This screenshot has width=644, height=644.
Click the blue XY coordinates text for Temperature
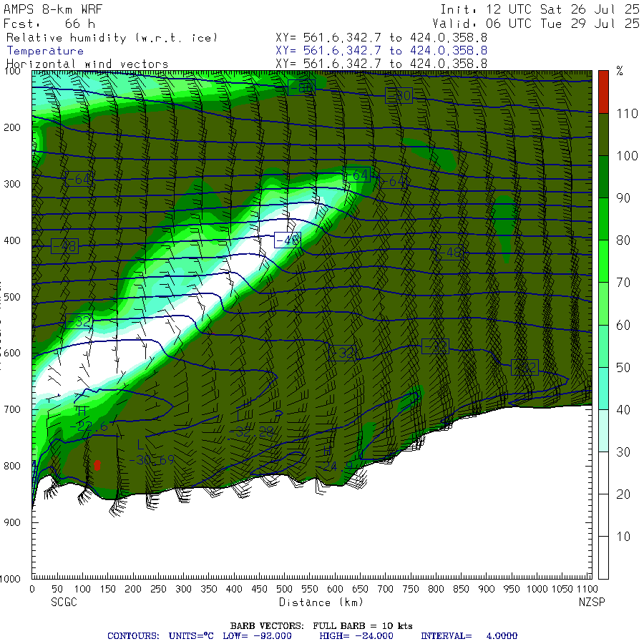click(x=381, y=51)
